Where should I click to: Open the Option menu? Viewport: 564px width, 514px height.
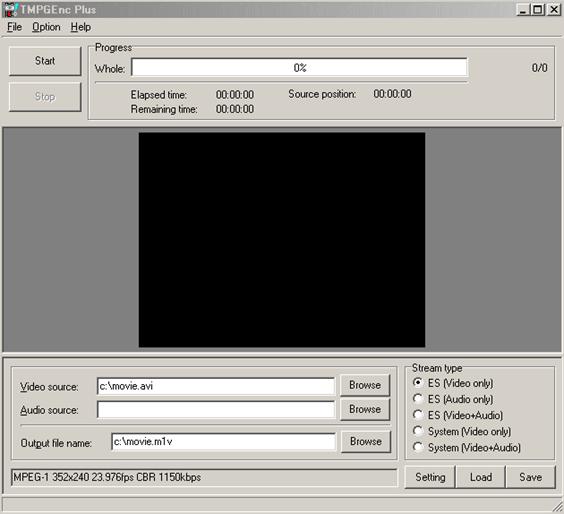[x=46, y=27]
